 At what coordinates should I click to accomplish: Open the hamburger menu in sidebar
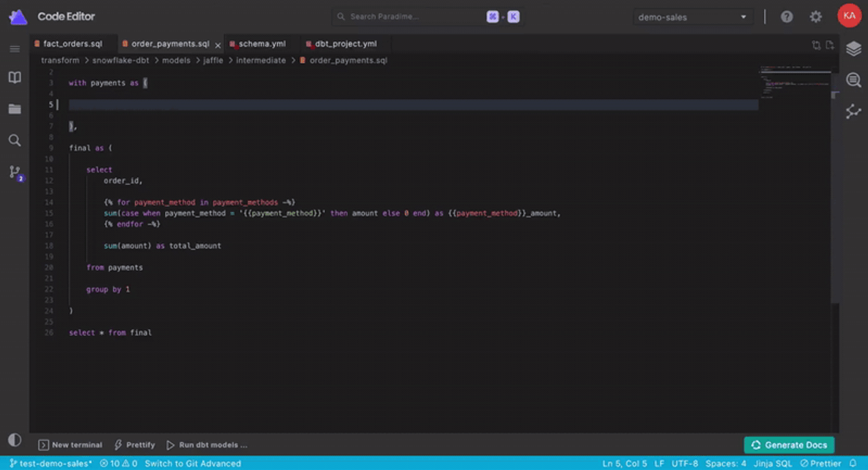[14, 49]
